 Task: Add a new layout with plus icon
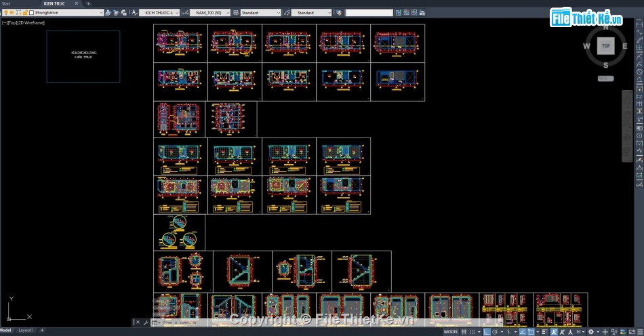pos(42,331)
